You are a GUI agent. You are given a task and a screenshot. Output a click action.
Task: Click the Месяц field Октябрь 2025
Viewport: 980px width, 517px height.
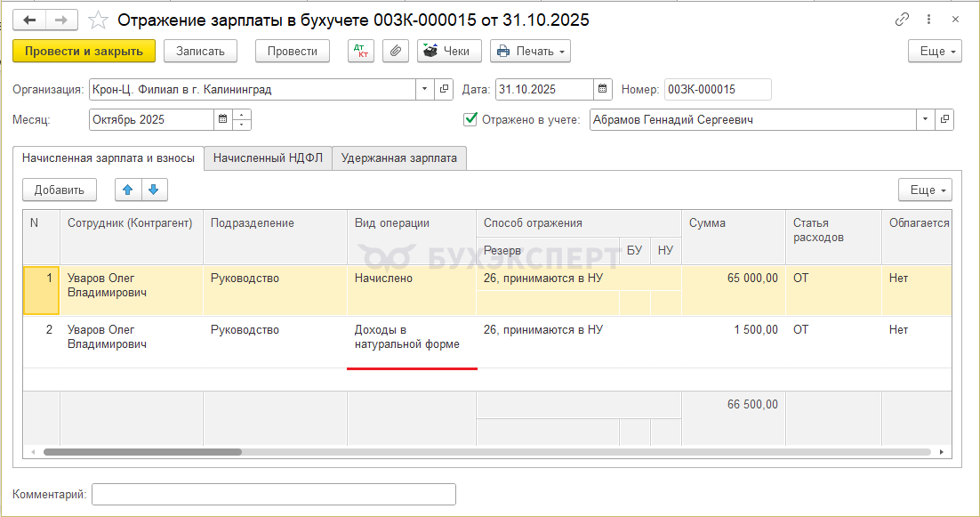(x=151, y=119)
